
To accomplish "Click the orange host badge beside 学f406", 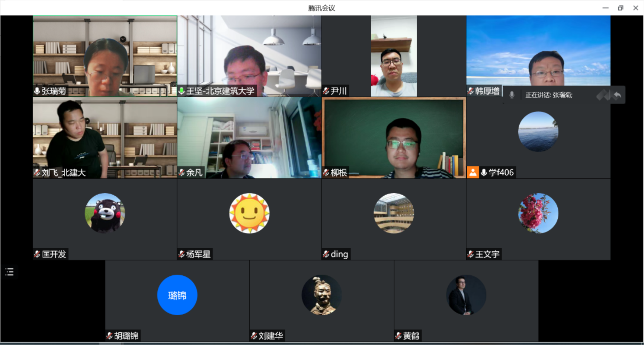I will tap(473, 172).
